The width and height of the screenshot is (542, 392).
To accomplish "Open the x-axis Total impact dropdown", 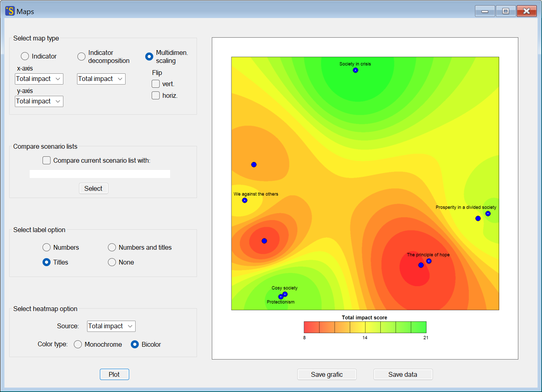I will [39, 79].
